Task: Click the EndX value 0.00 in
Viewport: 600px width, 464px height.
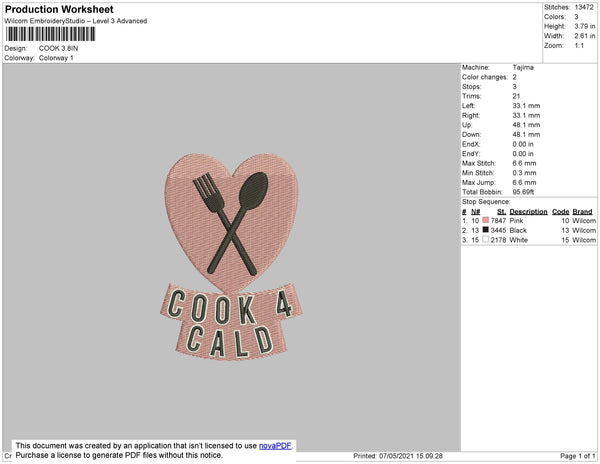Action: (523, 144)
